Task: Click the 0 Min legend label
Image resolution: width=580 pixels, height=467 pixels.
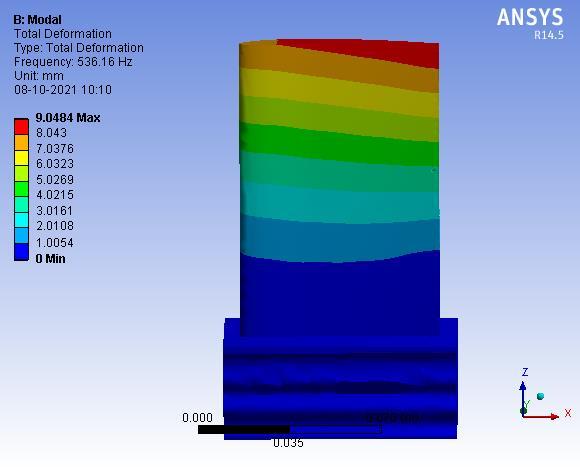Action: [x=50, y=259]
